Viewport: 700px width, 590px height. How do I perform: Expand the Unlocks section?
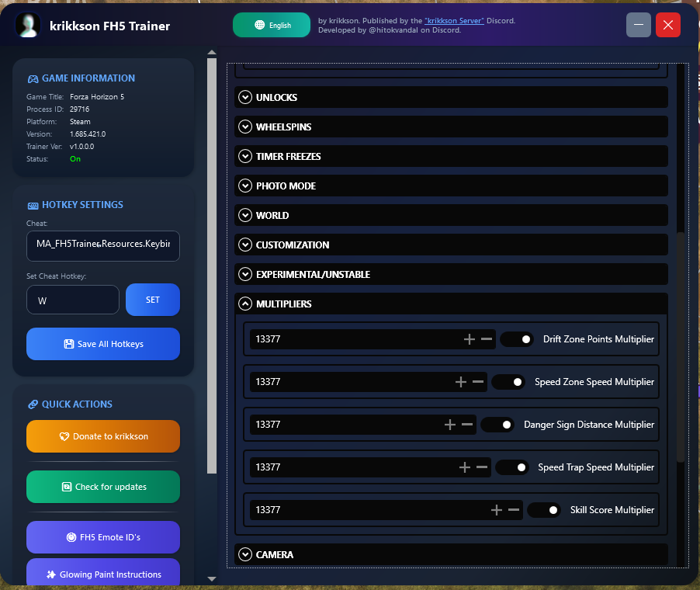coord(451,97)
